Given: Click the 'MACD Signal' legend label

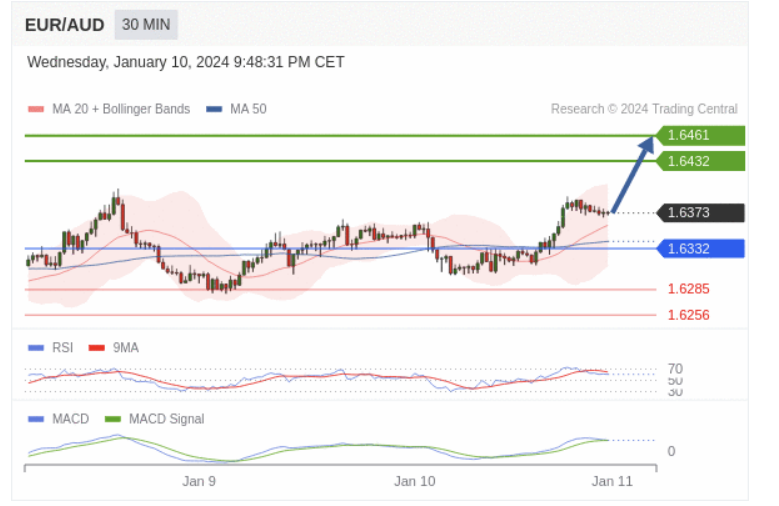Looking at the screenshot, I should tap(166, 419).
